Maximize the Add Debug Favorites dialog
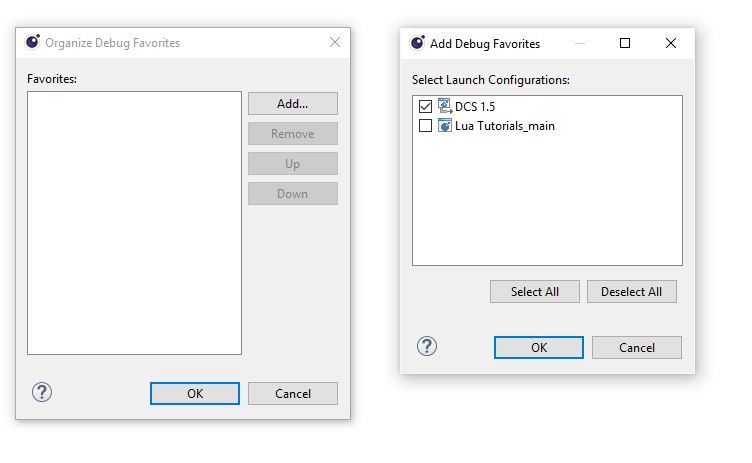This screenshot has width=752, height=463. pos(625,43)
